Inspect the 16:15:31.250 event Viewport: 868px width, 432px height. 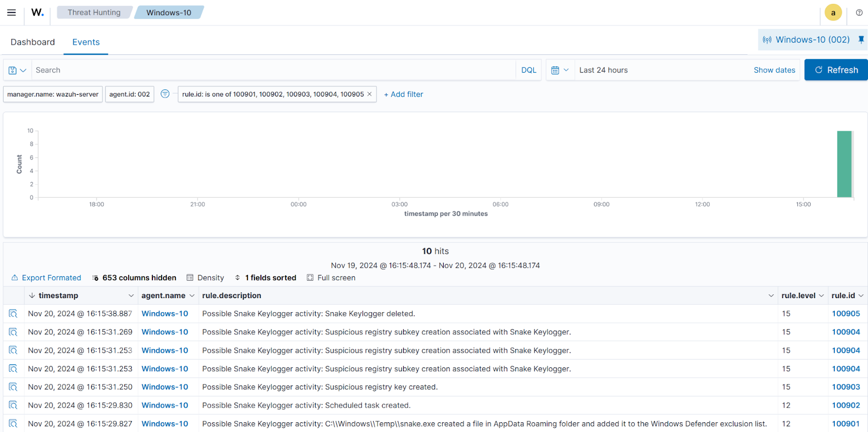coord(13,387)
